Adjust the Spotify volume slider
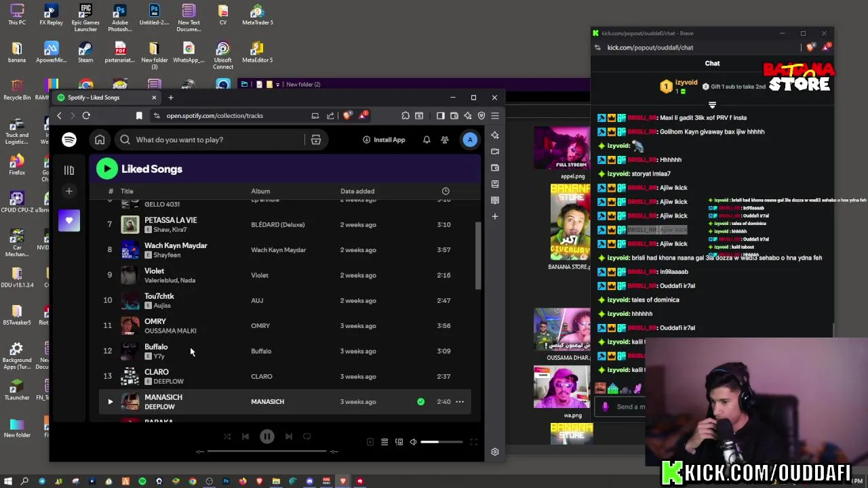868x488 pixels. (x=441, y=442)
